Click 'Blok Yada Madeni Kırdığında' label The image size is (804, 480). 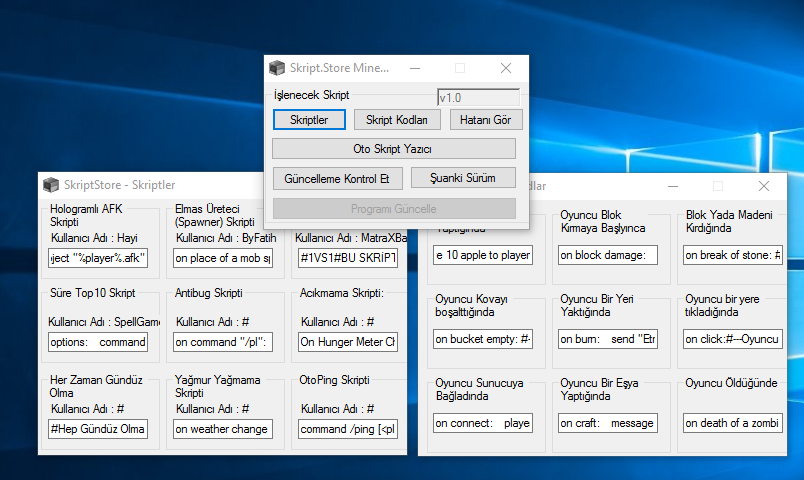click(x=729, y=222)
